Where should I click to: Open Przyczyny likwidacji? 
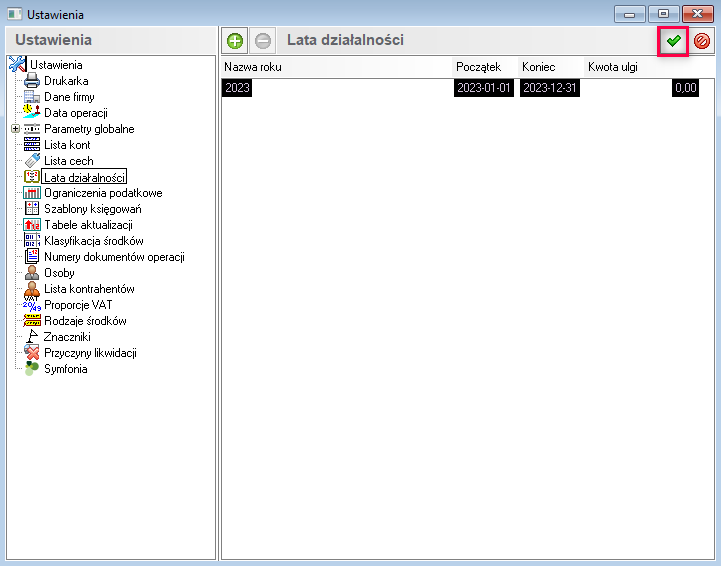(91, 353)
